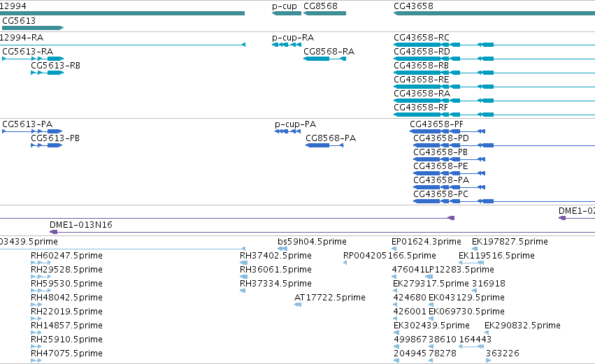Click EST RH22019.5prime

(66, 312)
